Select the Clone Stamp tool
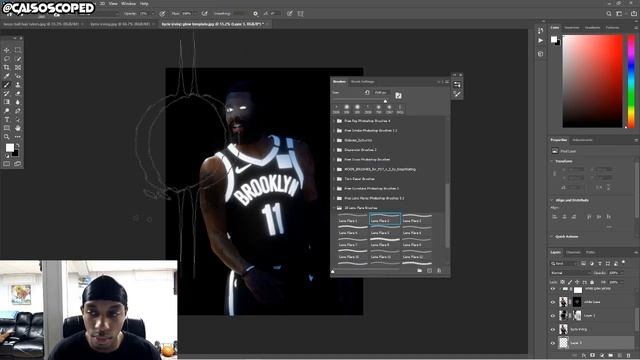 (x=18, y=85)
